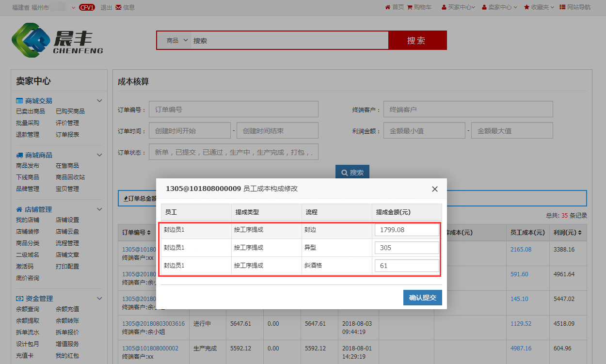Click the 封边 commission amount field

pos(406,230)
